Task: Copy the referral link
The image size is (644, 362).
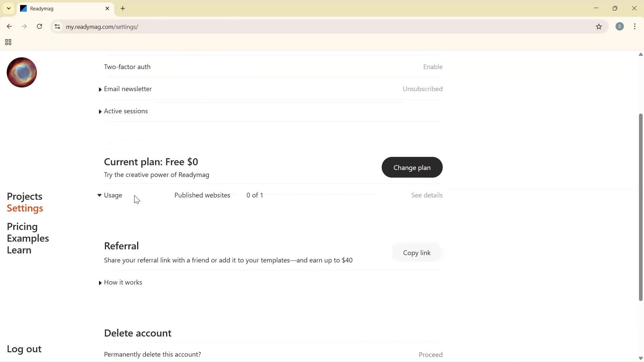Action: point(417,253)
